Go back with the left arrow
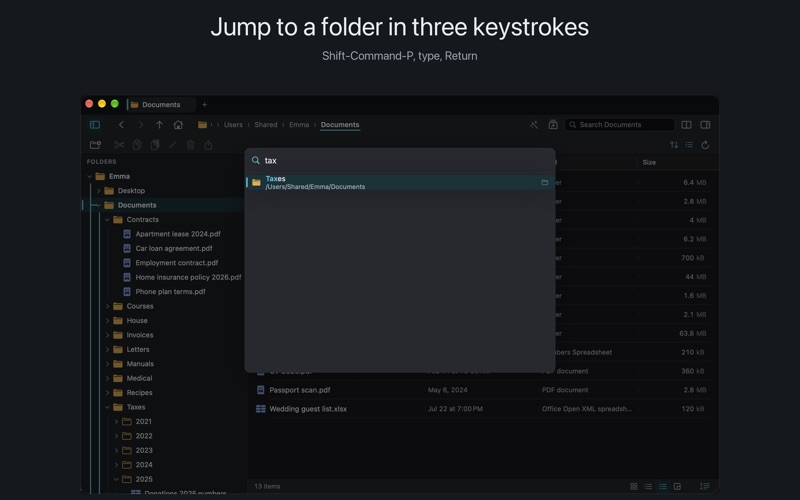This screenshot has height=500, width=800. click(121, 124)
